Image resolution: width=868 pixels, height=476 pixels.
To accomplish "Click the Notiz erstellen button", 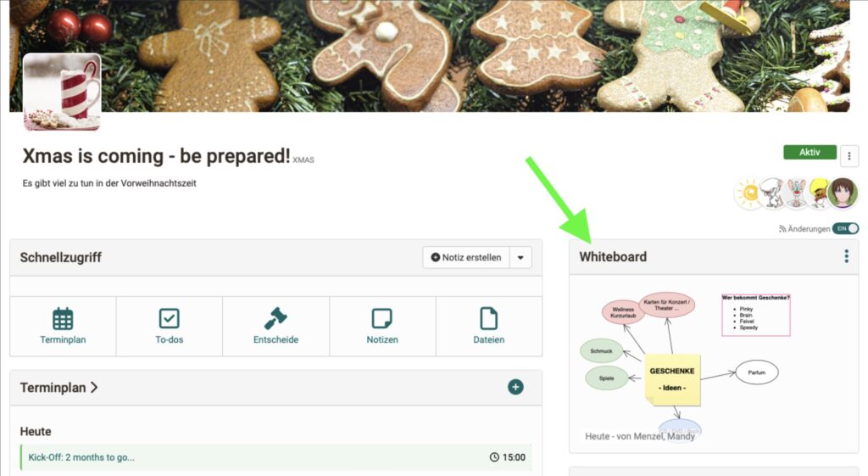I will coord(466,258).
